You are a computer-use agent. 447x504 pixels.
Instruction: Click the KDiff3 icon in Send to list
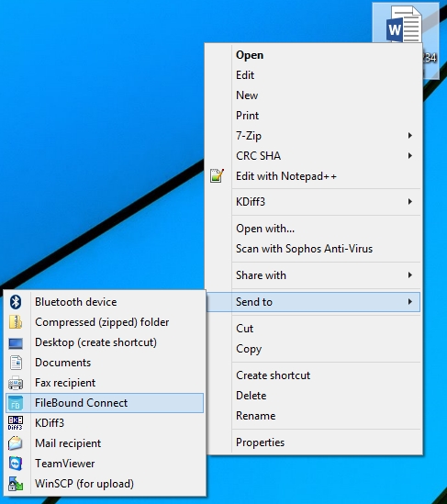[x=16, y=423]
